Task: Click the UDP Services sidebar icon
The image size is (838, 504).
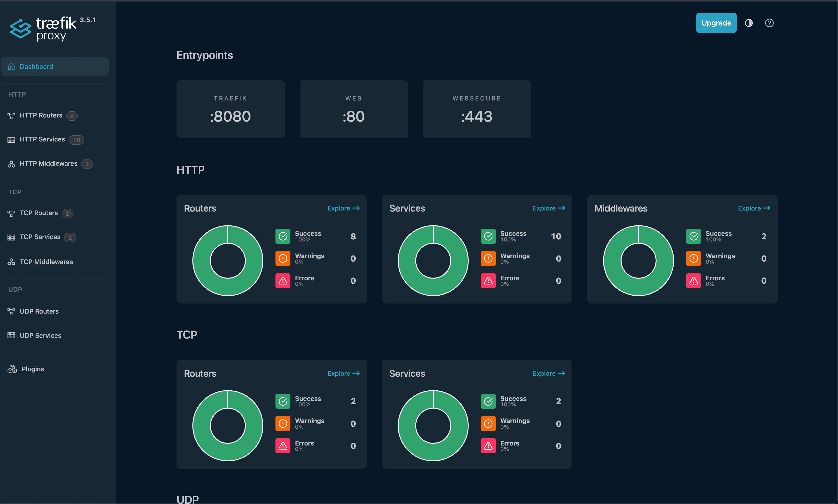Action: click(x=11, y=335)
